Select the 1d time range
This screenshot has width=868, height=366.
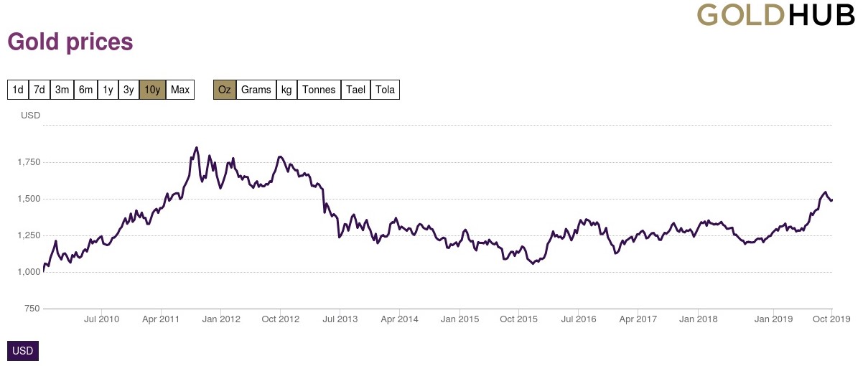click(x=18, y=90)
